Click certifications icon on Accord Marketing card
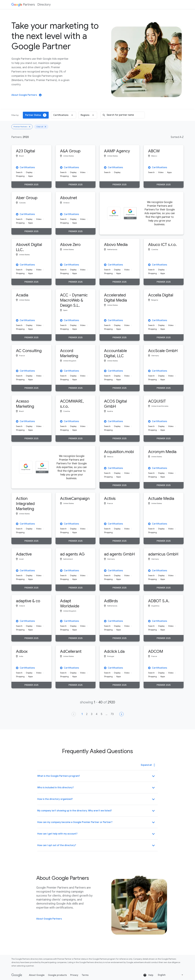Viewport: 195px width, 980px height. 61,371
